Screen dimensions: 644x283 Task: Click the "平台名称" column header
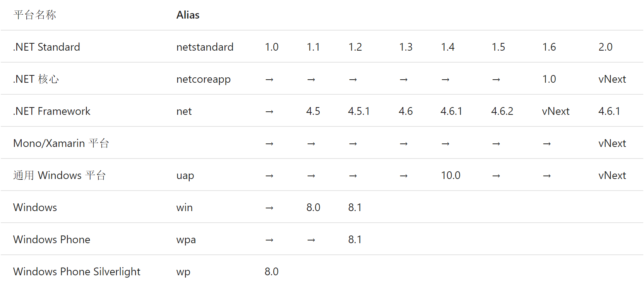(x=35, y=15)
